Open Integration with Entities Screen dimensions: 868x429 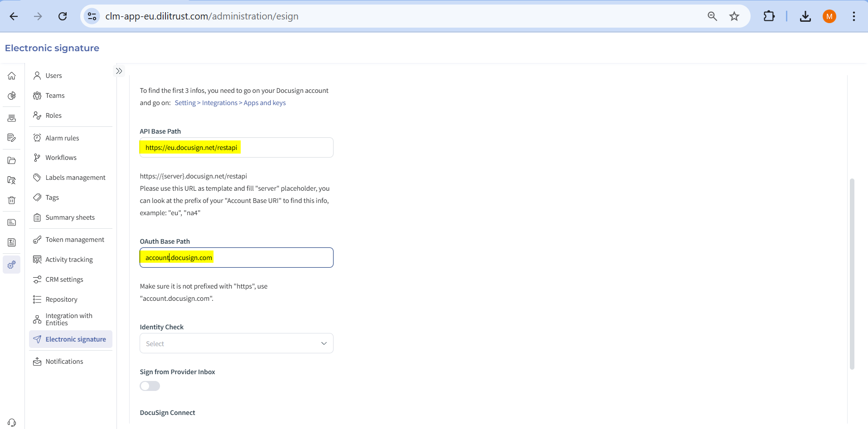pos(71,319)
